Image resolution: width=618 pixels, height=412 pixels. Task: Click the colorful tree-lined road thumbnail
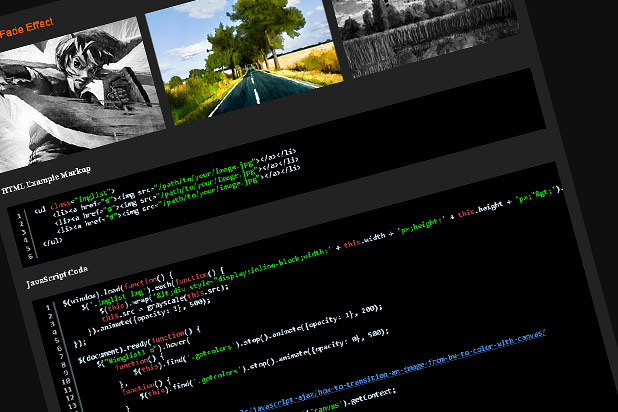point(244,59)
